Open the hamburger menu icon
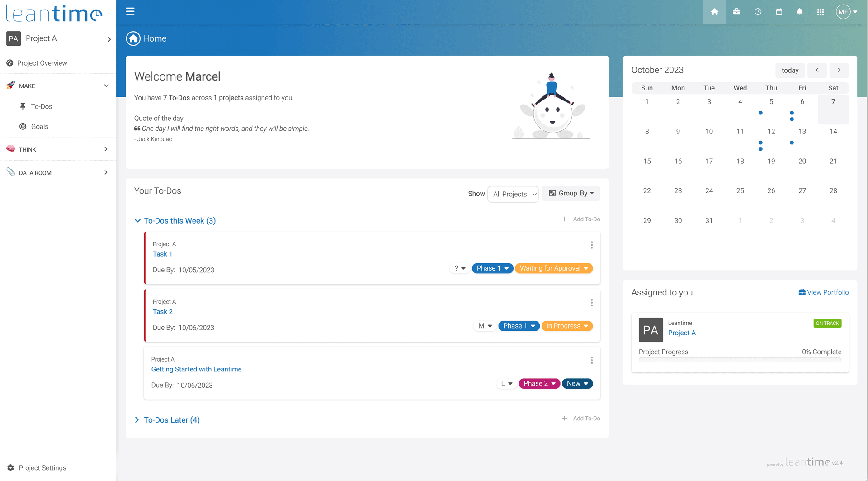 (x=130, y=11)
